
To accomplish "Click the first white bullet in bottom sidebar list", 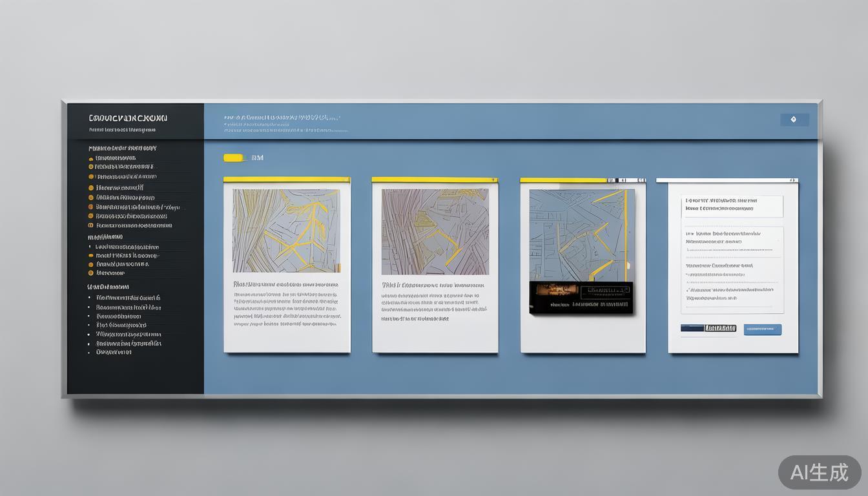I will (89, 298).
